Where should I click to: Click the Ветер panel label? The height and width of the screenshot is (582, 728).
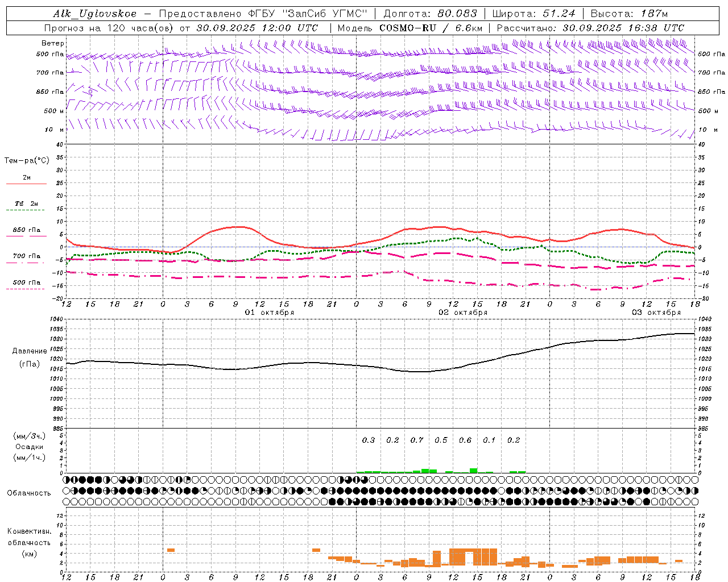(53, 43)
